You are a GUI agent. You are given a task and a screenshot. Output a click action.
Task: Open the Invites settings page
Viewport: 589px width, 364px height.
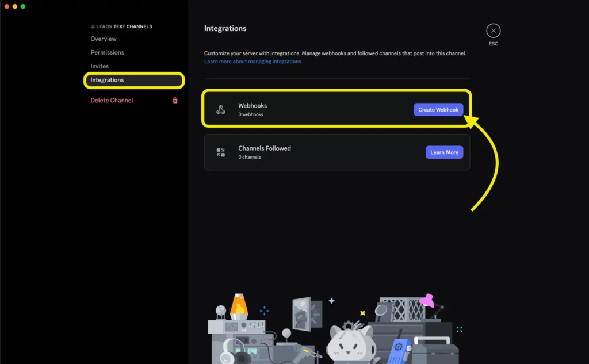(x=99, y=66)
